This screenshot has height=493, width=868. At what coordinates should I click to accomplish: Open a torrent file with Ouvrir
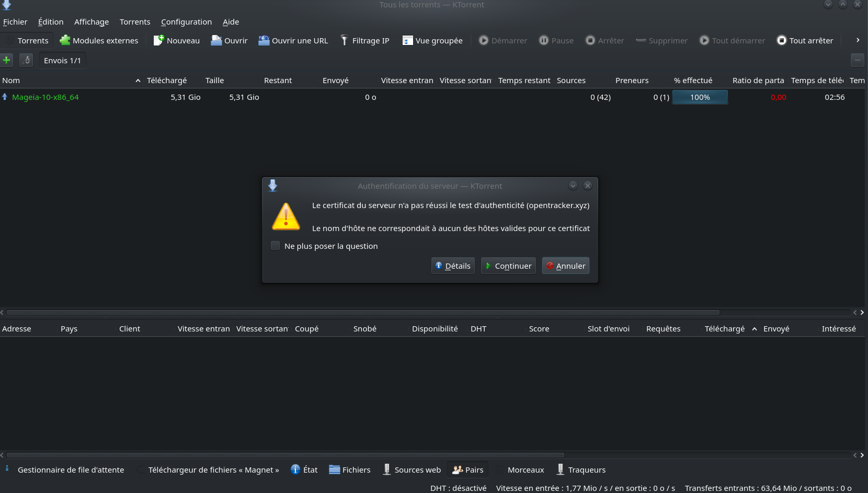pos(229,40)
